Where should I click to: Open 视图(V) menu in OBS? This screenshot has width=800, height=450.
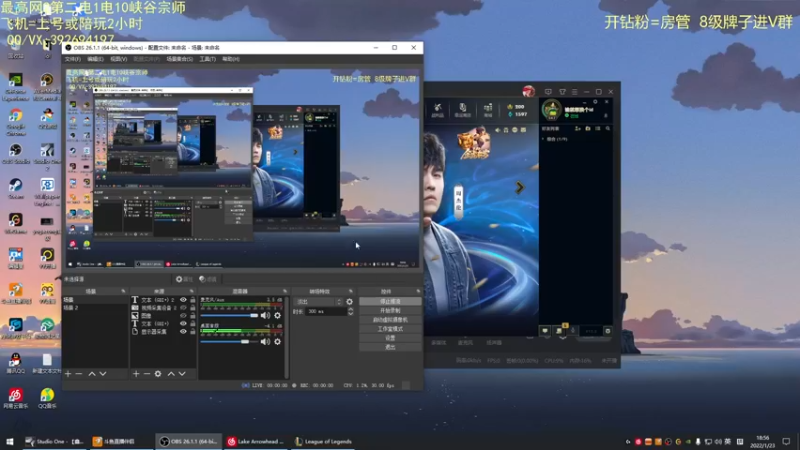pyautogui.click(x=118, y=59)
